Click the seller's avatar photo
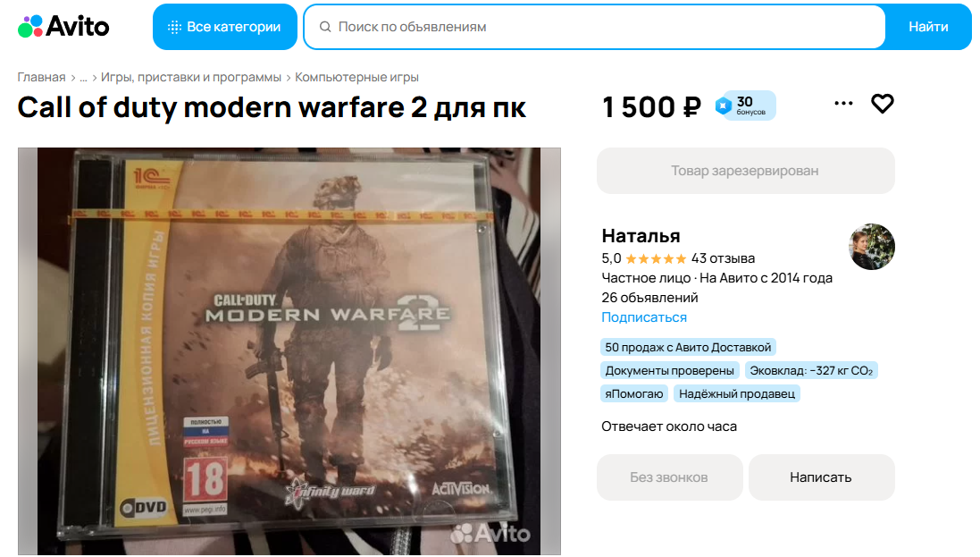 [872, 247]
